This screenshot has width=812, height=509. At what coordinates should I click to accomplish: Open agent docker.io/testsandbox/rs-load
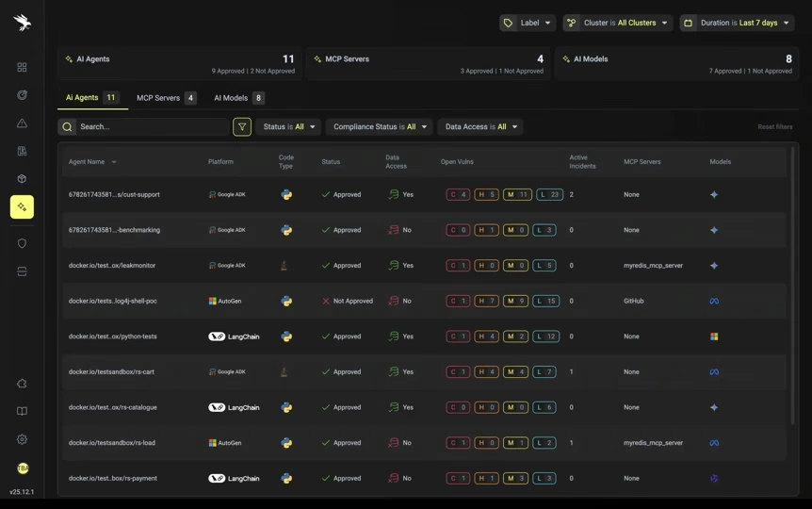[x=112, y=443]
